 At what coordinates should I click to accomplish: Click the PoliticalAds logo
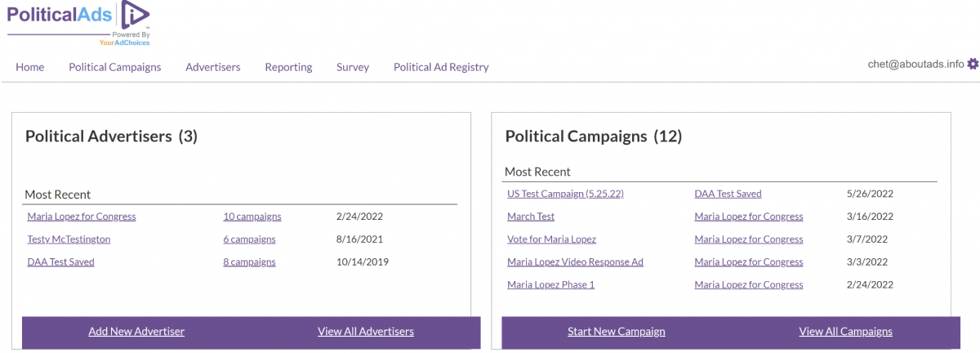coord(78,21)
